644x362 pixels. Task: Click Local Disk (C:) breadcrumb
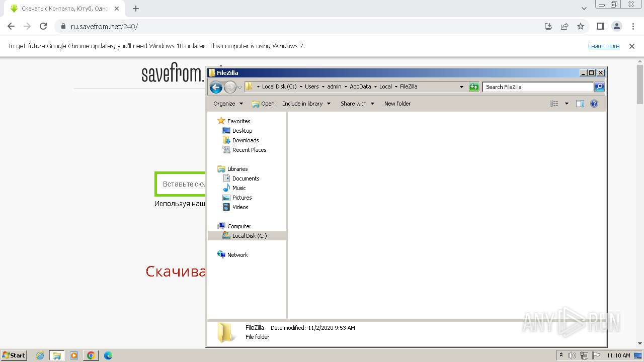pos(279,86)
